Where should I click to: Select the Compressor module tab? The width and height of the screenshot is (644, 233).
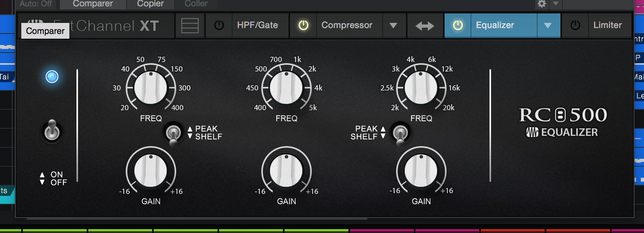(347, 25)
